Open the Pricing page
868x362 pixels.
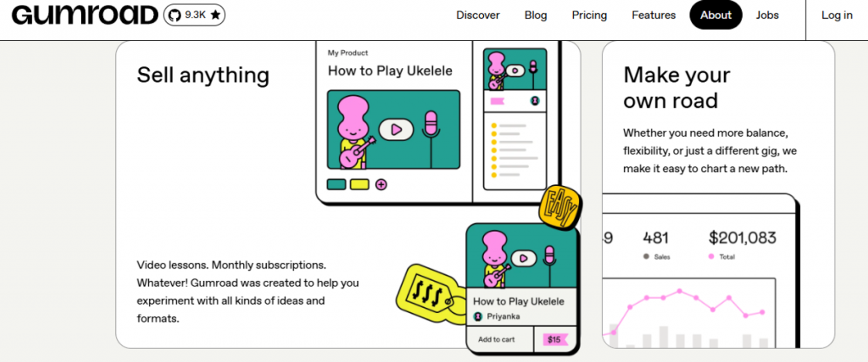(x=589, y=15)
